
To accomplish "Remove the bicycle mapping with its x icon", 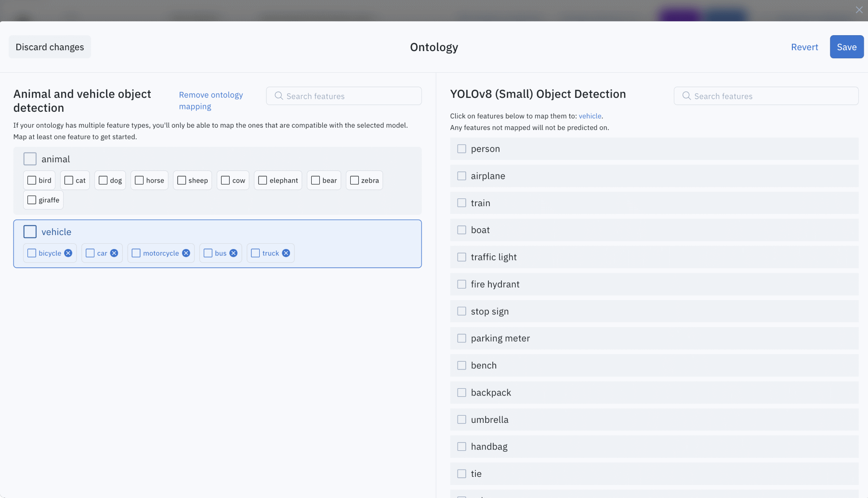I will 68,253.
